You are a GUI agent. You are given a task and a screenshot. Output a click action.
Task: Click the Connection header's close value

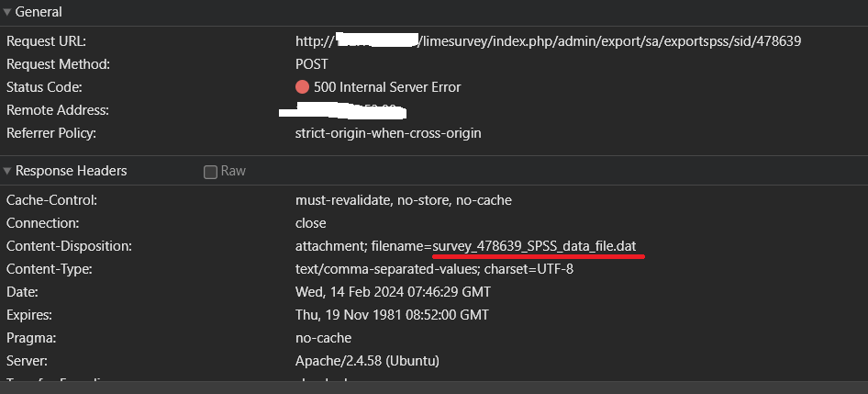pyautogui.click(x=310, y=223)
